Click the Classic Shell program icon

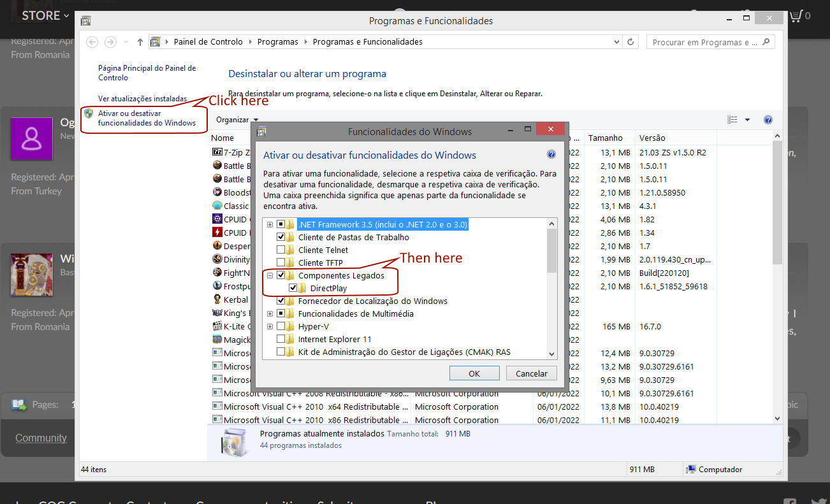click(217, 206)
